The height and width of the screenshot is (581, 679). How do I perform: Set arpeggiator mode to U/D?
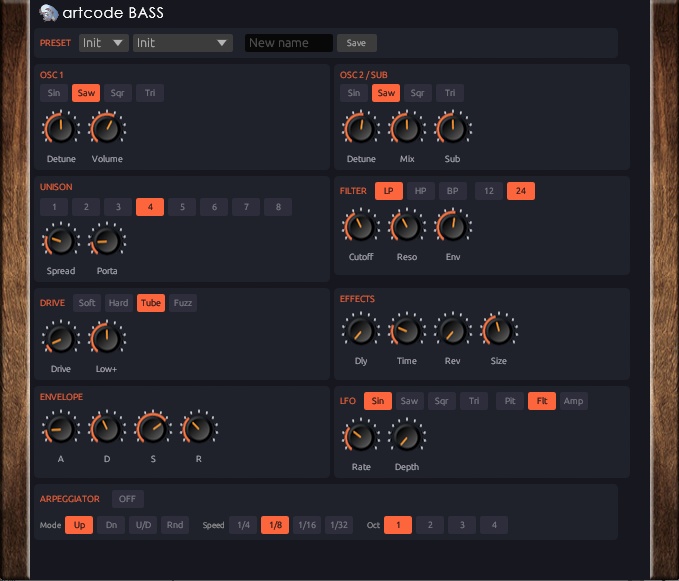pos(143,525)
